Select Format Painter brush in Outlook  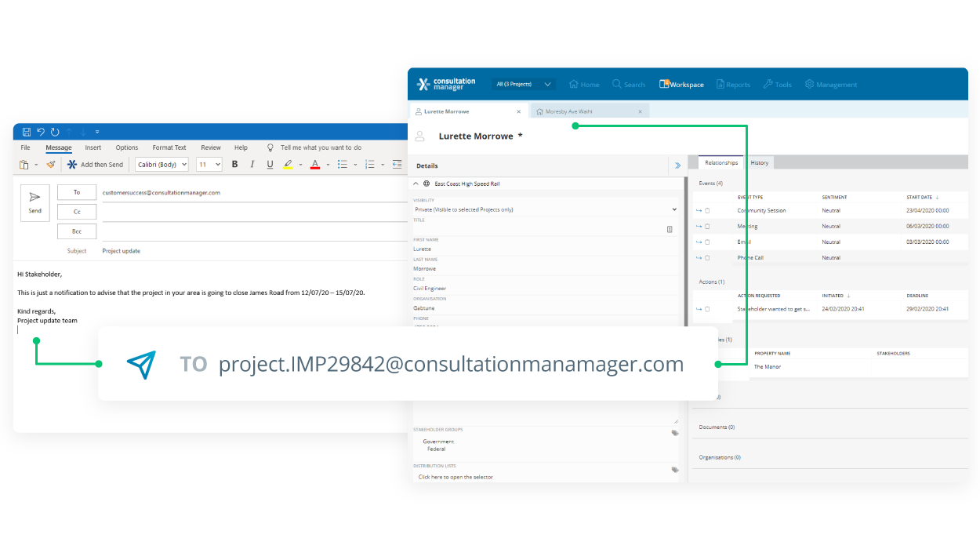pos(51,165)
